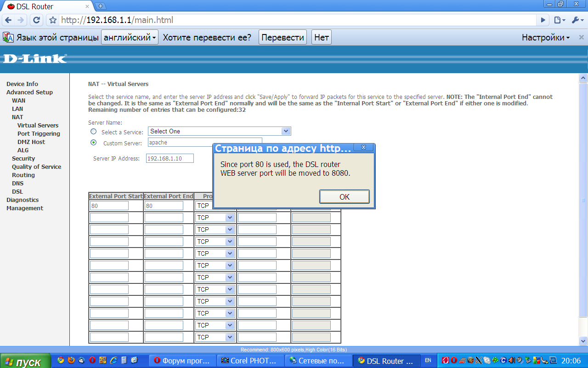Click the Перевести translate button
Image resolution: width=588 pixels, height=368 pixels.
[x=283, y=37]
